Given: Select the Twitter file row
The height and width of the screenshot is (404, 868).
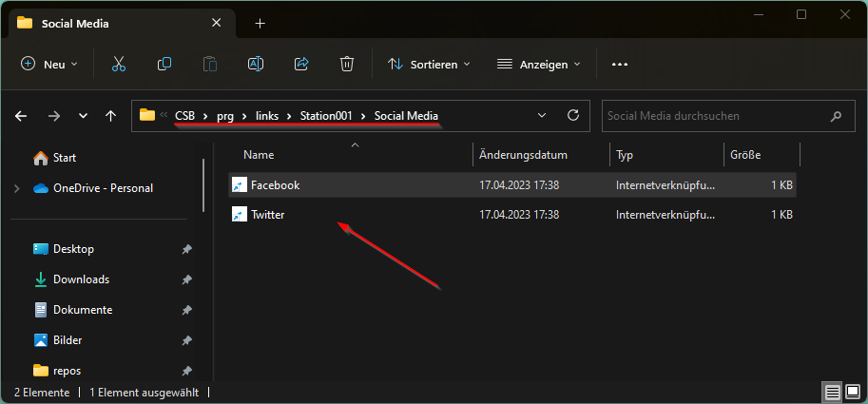Looking at the screenshot, I should 512,215.
